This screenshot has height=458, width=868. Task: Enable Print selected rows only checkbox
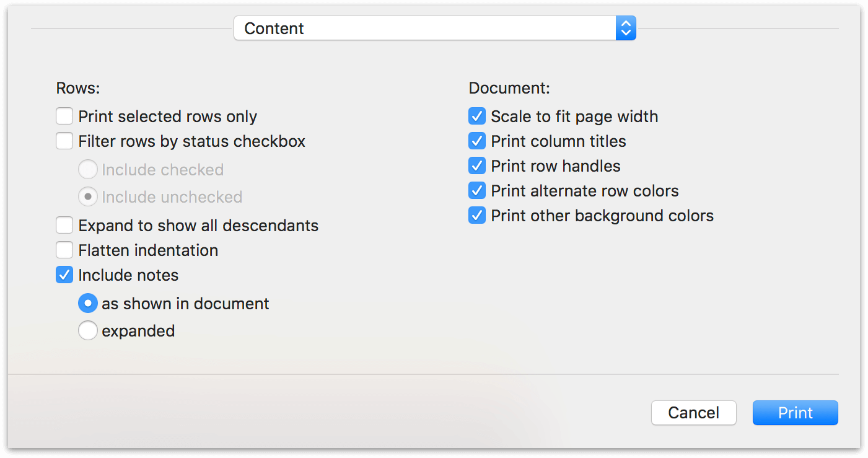tap(64, 117)
